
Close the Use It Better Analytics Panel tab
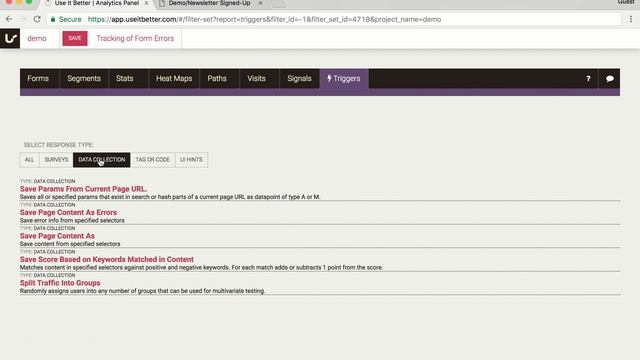147,3
